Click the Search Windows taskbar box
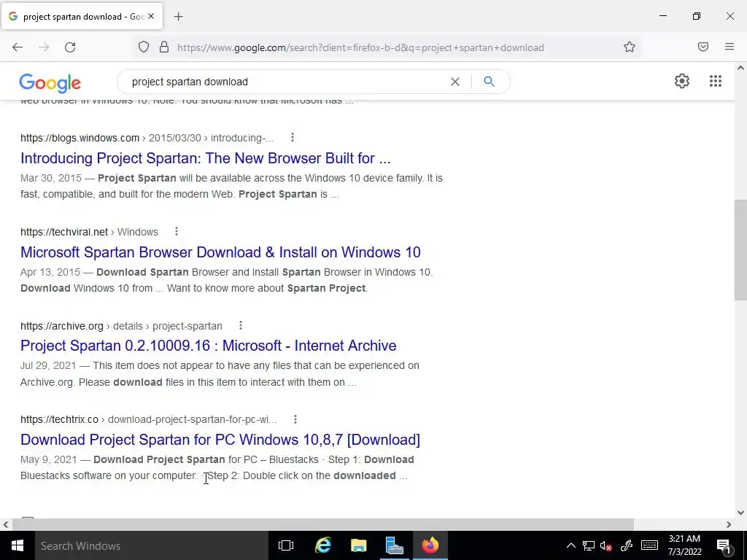The image size is (747, 560). (x=152, y=545)
